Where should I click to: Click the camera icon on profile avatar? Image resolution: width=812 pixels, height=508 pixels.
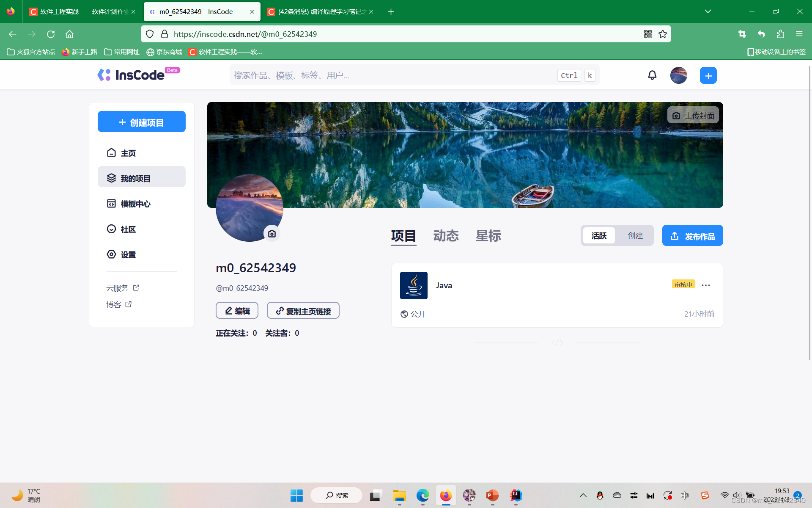pos(272,234)
